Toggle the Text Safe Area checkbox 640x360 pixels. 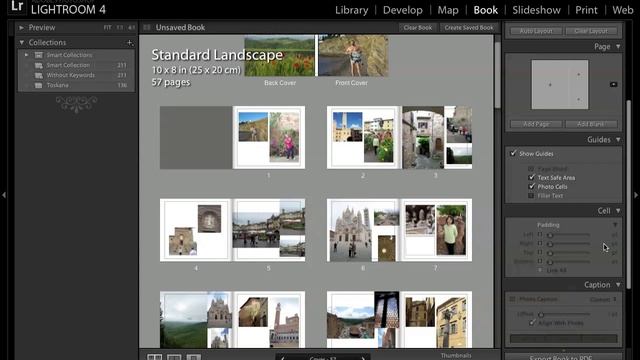click(x=531, y=178)
